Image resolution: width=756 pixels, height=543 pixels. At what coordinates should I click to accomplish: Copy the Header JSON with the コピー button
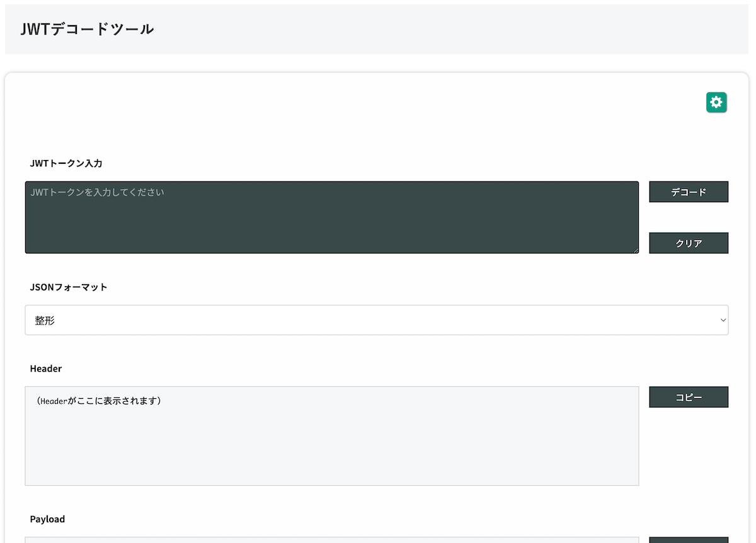pos(688,397)
